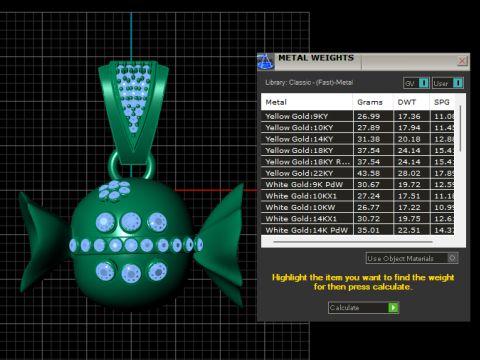Select the Yellow Gold:14KY row
This screenshot has height=360, width=480.
click(x=357, y=139)
